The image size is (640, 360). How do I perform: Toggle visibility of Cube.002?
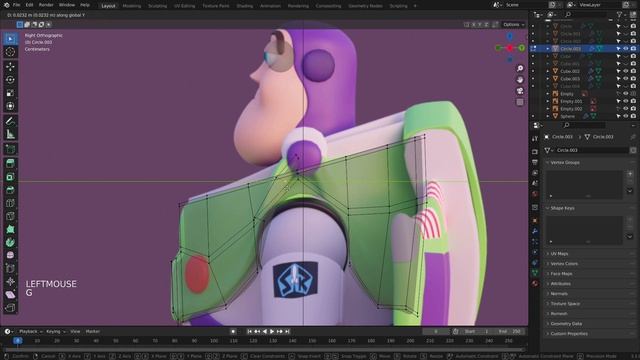[626, 71]
